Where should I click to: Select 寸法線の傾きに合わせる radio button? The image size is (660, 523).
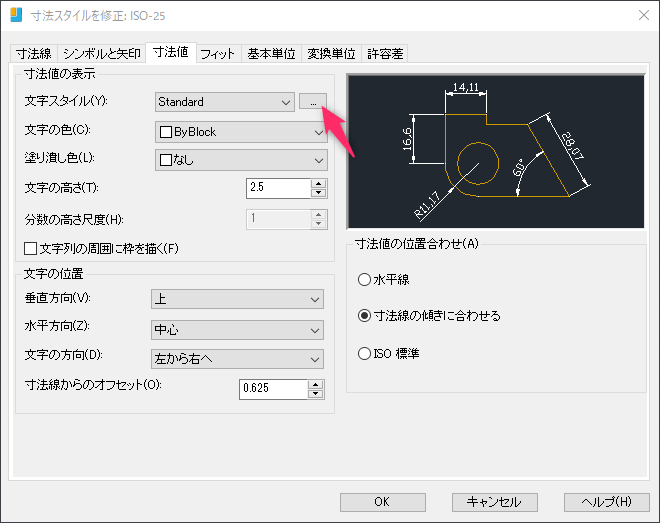coord(364,316)
